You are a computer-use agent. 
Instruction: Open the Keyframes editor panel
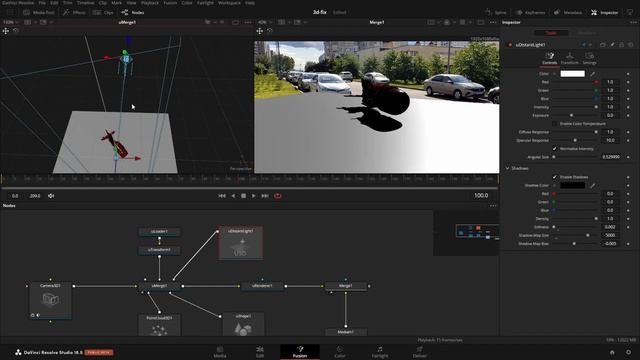(530, 13)
